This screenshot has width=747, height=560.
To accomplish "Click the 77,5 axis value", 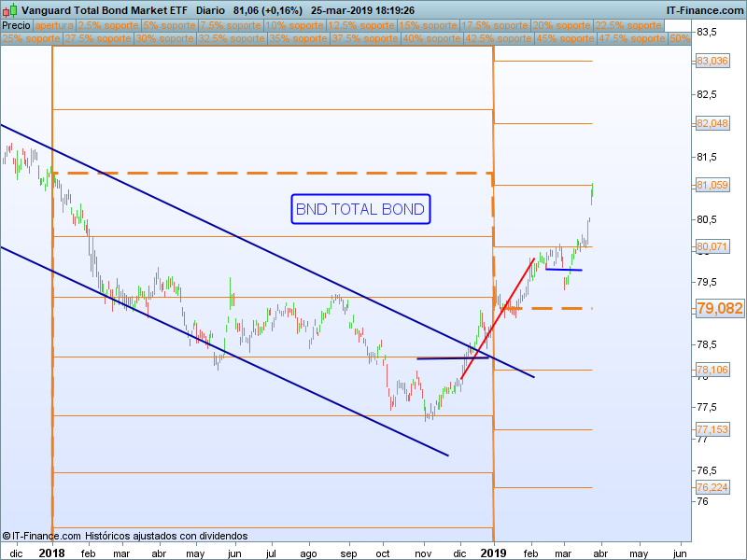I will point(707,407).
